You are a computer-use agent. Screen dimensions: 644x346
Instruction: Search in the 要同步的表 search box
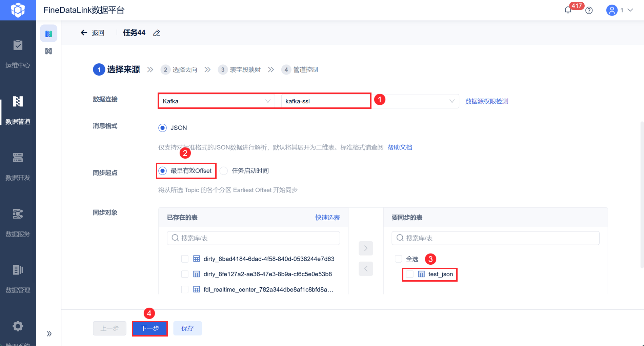coord(496,238)
